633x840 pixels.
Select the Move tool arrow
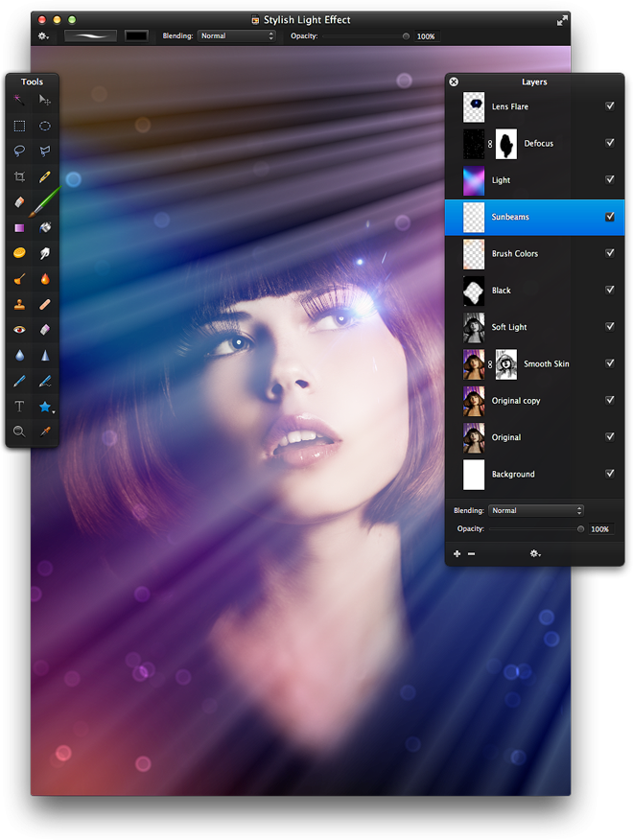tap(45, 100)
